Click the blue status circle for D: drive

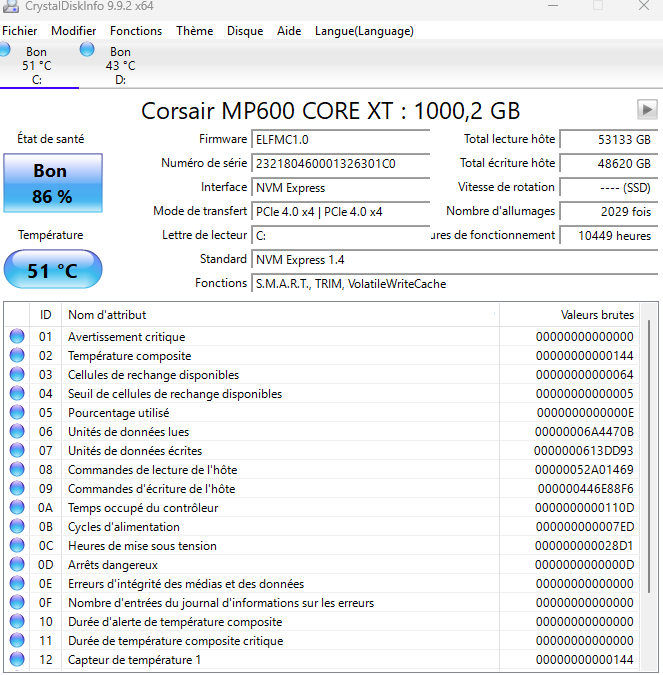pos(87,49)
